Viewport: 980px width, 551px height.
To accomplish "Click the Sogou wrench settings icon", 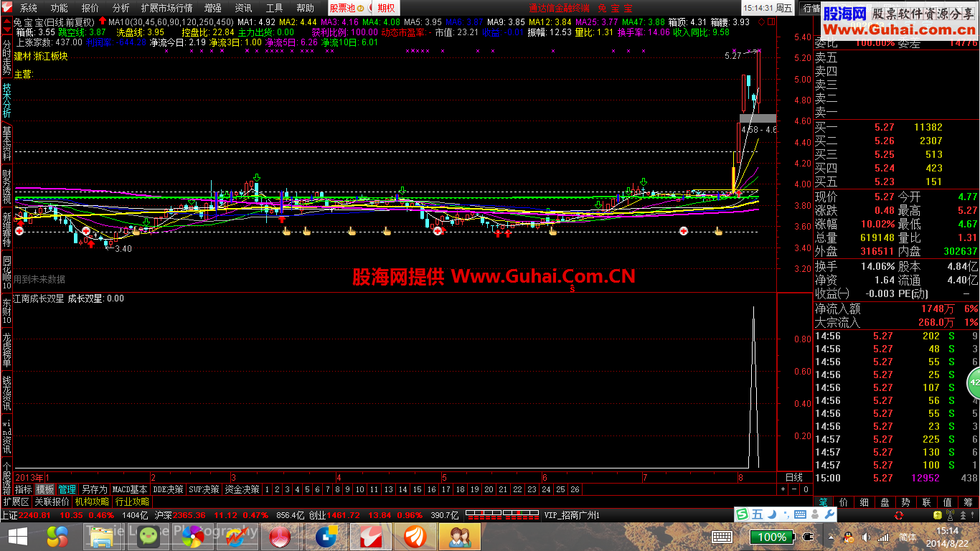I will pos(829,514).
